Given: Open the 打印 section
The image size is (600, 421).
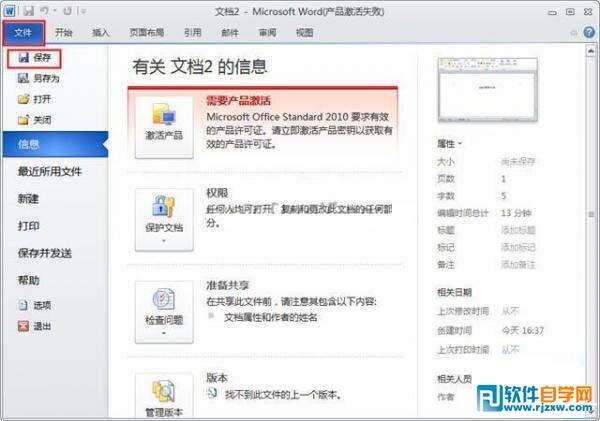Looking at the screenshot, I should tap(28, 226).
